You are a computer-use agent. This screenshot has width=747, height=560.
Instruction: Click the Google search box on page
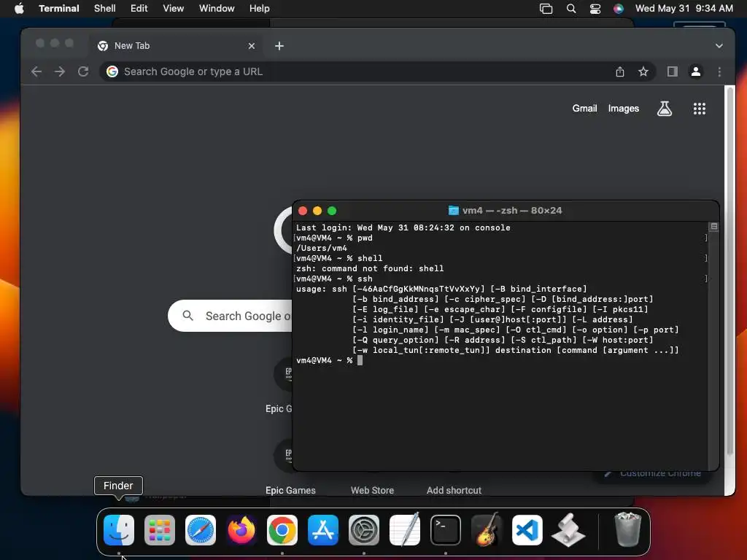(230, 316)
